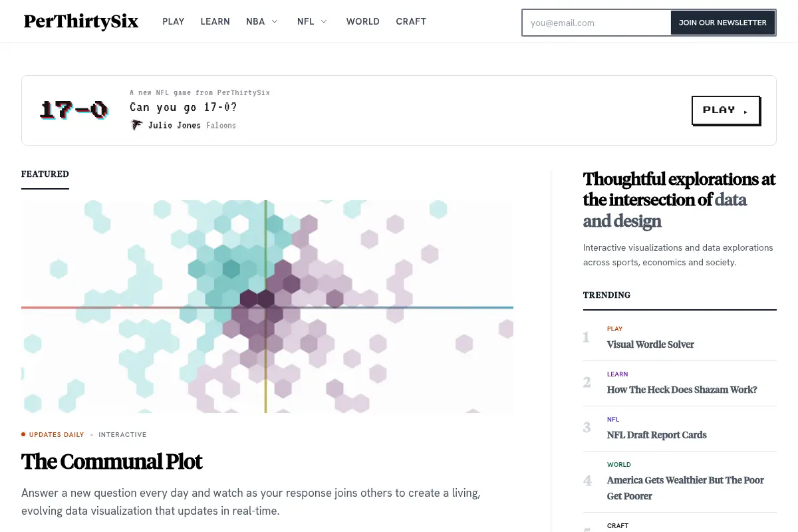Open NFL Draft Report Cards link
This screenshot has width=798, height=532.
[657, 435]
